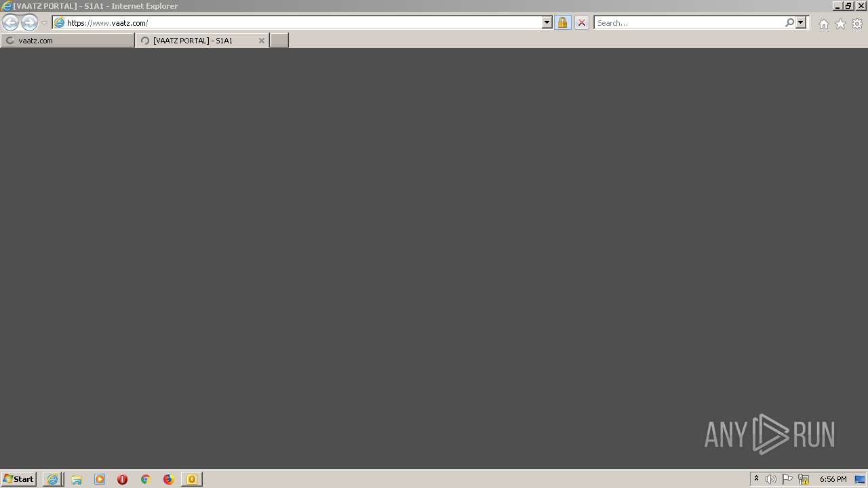This screenshot has height=488, width=868.
Task: Open the Action Center flag icon
Action: [787, 479]
